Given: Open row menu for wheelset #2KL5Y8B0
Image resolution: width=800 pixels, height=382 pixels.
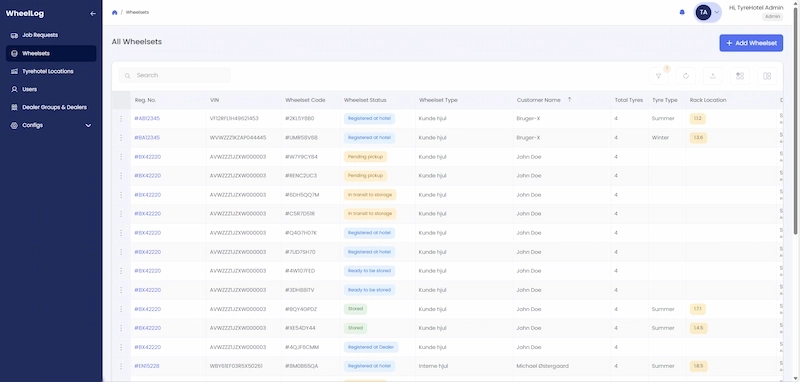Looking at the screenshot, I should (121, 119).
